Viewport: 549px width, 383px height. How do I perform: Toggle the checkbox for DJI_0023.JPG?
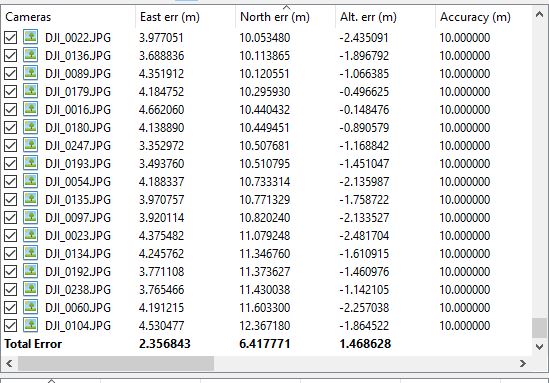point(11,236)
